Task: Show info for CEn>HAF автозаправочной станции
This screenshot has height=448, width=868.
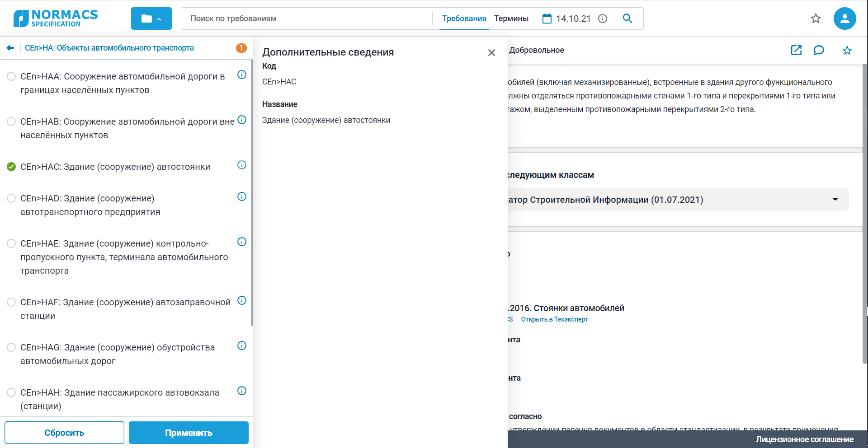Action: 242,300
